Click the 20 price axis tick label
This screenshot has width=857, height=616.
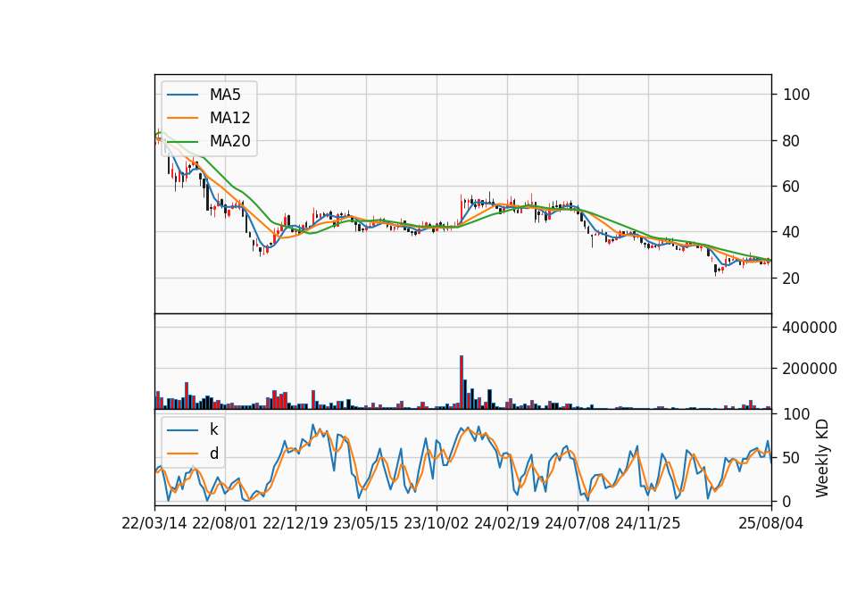792,279
